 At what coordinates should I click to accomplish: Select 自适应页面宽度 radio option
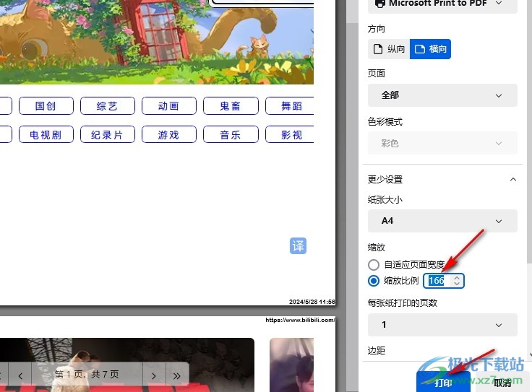(x=374, y=265)
